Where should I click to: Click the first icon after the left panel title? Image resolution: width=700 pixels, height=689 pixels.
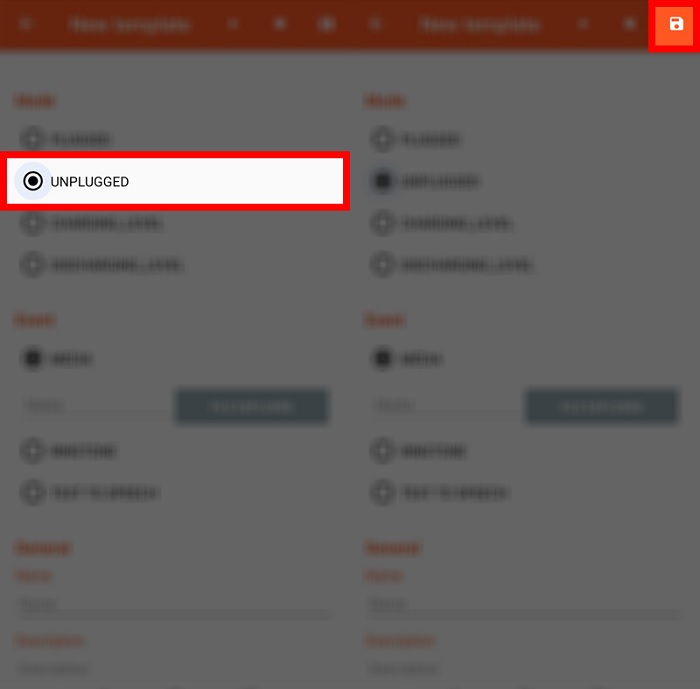(233, 24)
